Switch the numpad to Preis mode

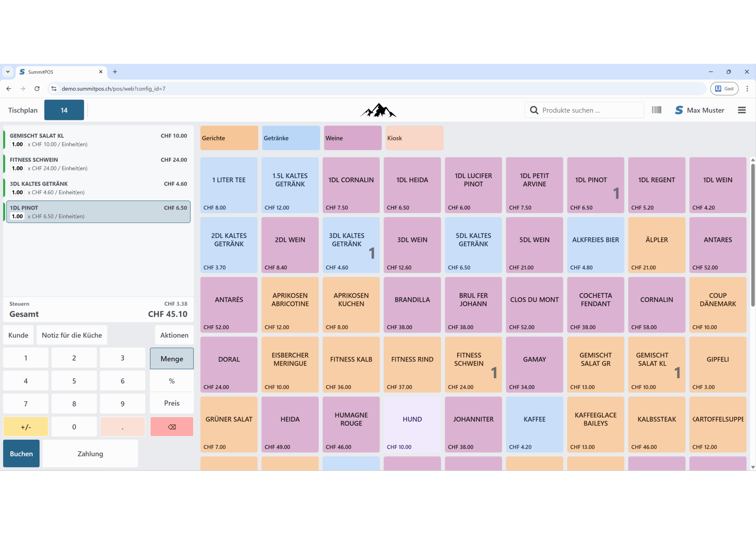point(172,403)
